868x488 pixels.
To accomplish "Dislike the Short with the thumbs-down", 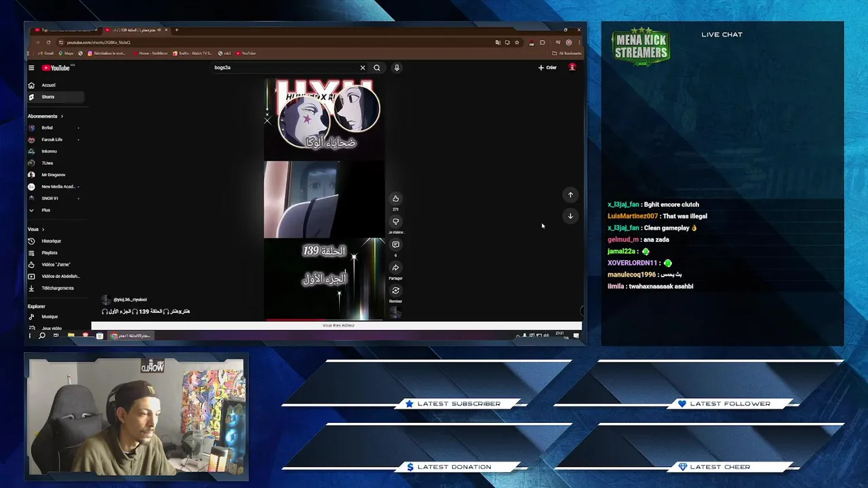I will 395,222.
